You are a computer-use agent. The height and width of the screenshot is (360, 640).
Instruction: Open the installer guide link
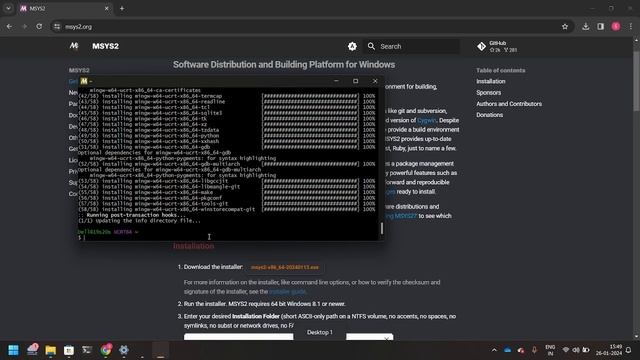point(287,291)
